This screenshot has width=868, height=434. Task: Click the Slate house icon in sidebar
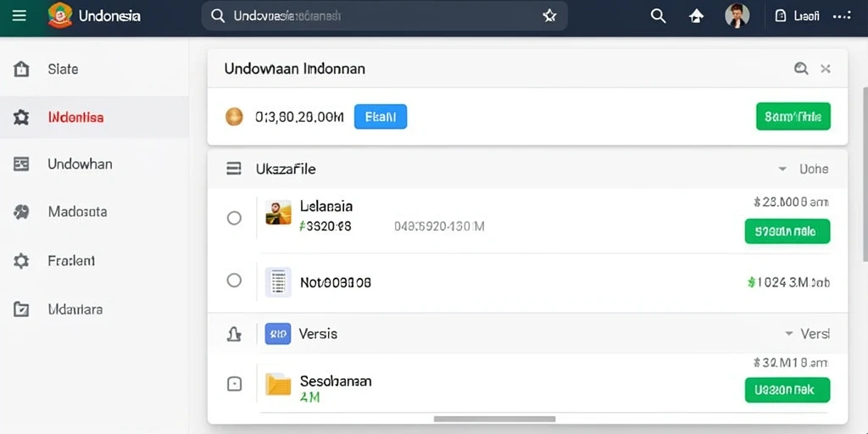[x=21, y=70]
